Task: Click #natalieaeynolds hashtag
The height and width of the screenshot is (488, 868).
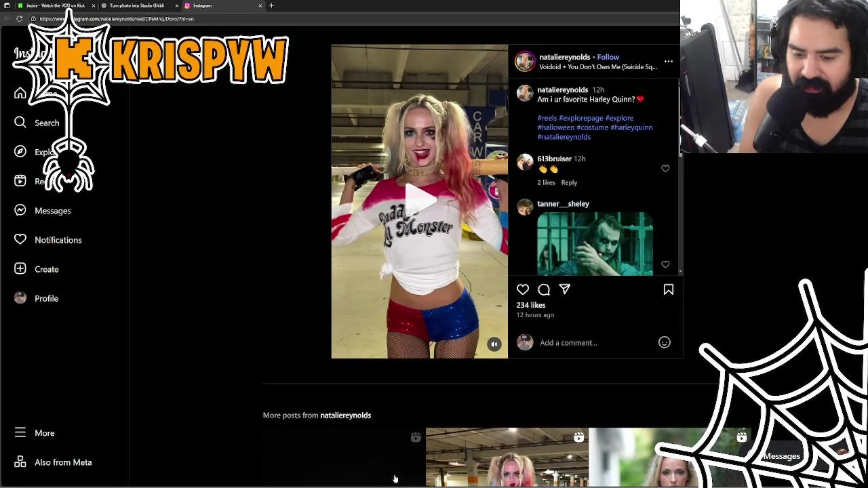Action: point(564,137)
